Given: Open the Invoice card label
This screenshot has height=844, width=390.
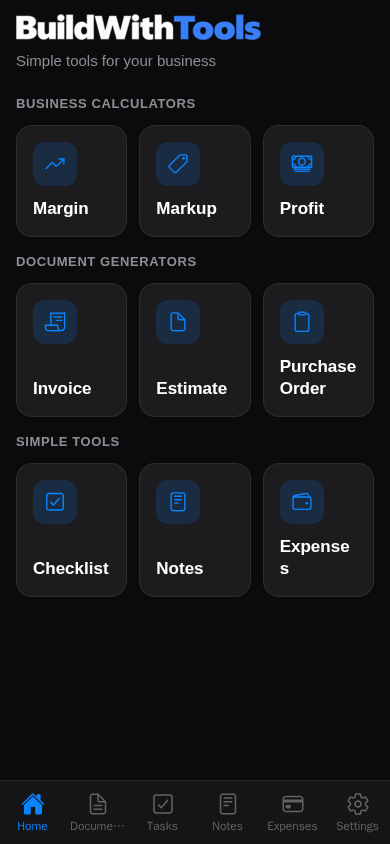Looking at the screenshot, I should point(62,388).
